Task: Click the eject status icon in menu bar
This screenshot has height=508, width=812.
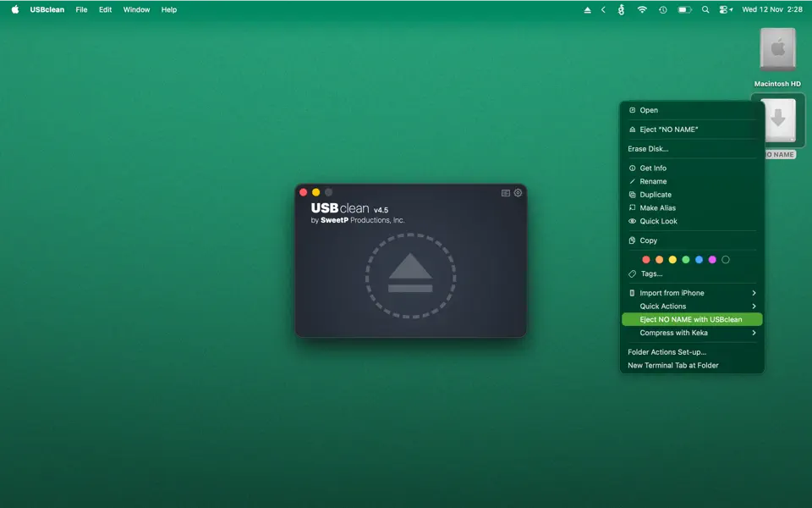Action: tap(587, 9)
